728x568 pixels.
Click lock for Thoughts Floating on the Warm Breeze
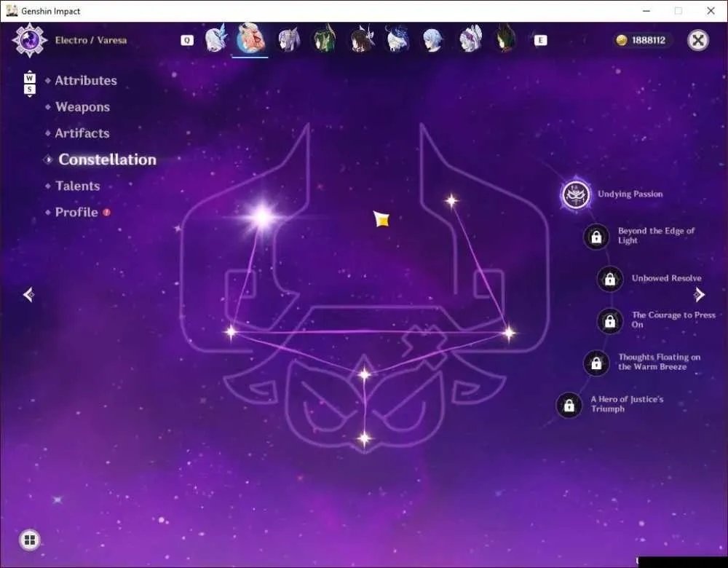(596, 363)
